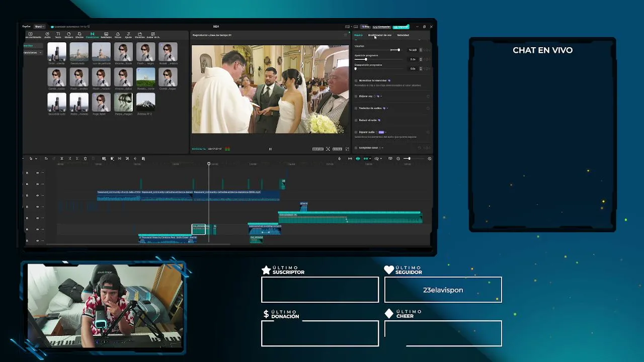Image resolution: width=644 pixels, height=362 pixels.
Task: Click the Redo arrow in timeline toolbar
Action: click(x=53, y=159)
